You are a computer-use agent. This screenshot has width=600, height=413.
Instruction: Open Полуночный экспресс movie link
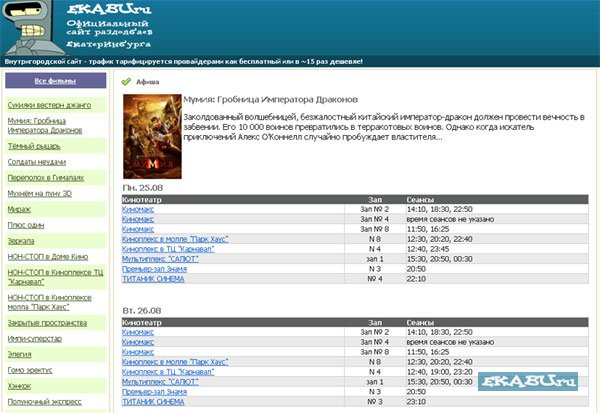pyautogui.click(x=44, y=402)
